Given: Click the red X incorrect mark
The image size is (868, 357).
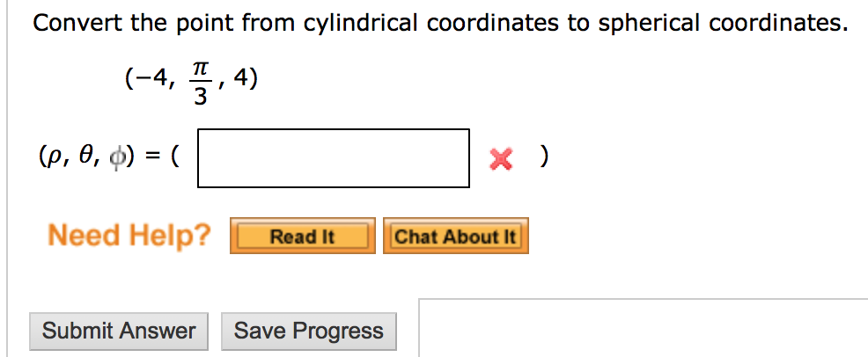Looking at the screenshot, I should click(x=501, y=159).
